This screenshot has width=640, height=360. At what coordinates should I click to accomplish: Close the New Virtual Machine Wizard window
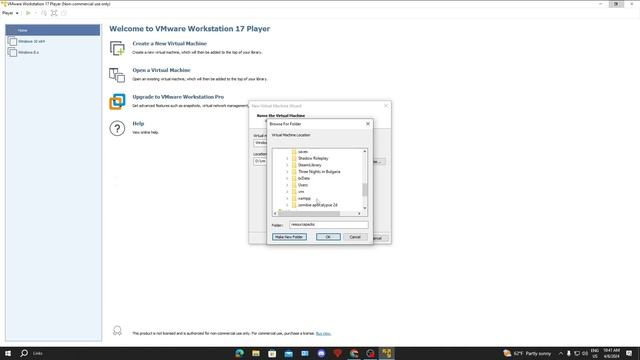point(386,106)
